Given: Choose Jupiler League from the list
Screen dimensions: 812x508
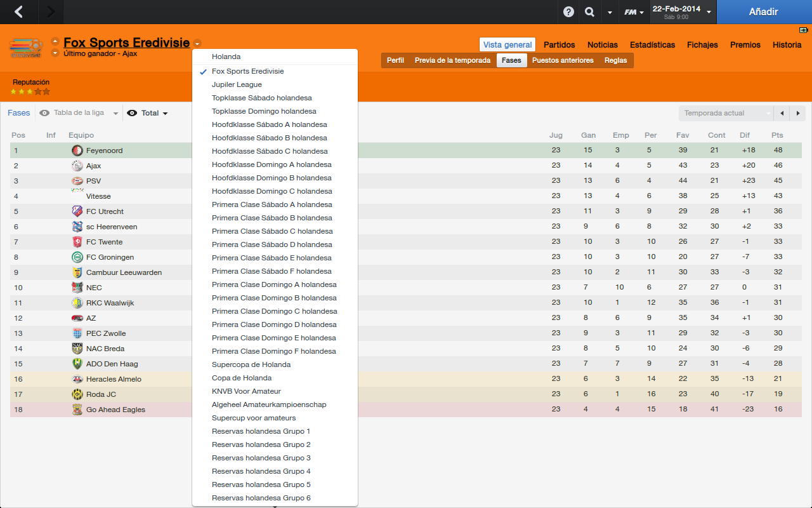Looking at the screenshot, I should [275, 84].
